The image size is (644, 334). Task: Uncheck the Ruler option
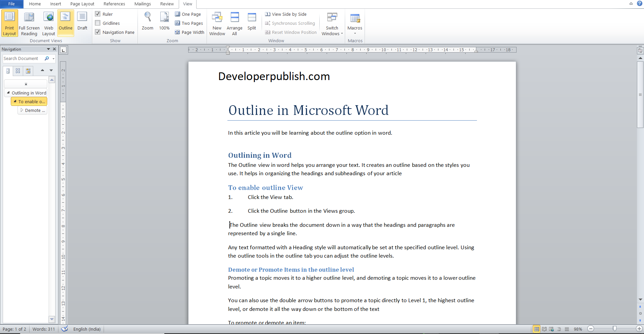(98, 14)
